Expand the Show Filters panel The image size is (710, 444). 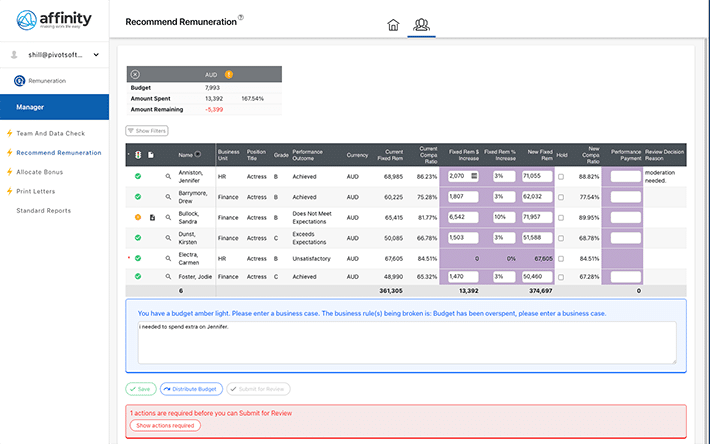tap(146, 130)
